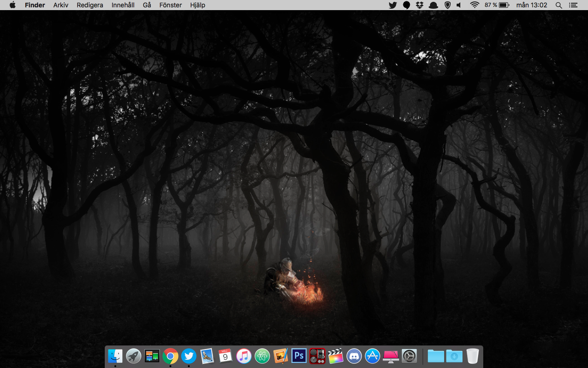588x368 pixels.
Task: Open the plain blue folder in Dock
Action: [436, 356]
